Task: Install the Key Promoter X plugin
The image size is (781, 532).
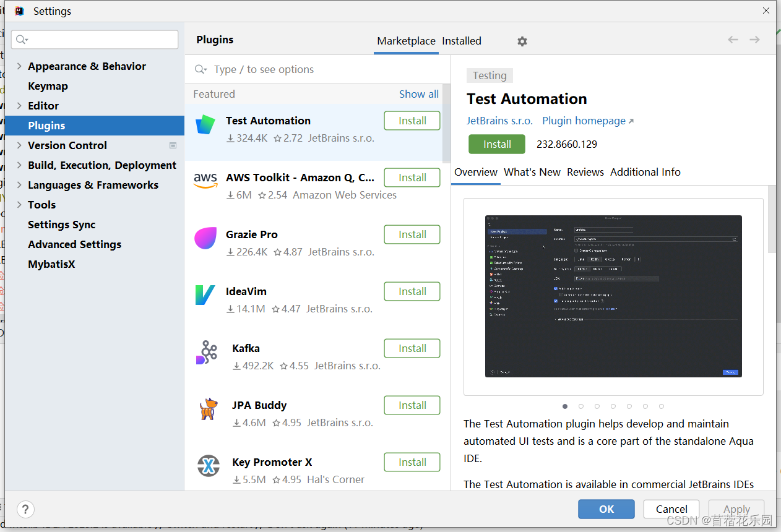Action: (x=412, y=462)
